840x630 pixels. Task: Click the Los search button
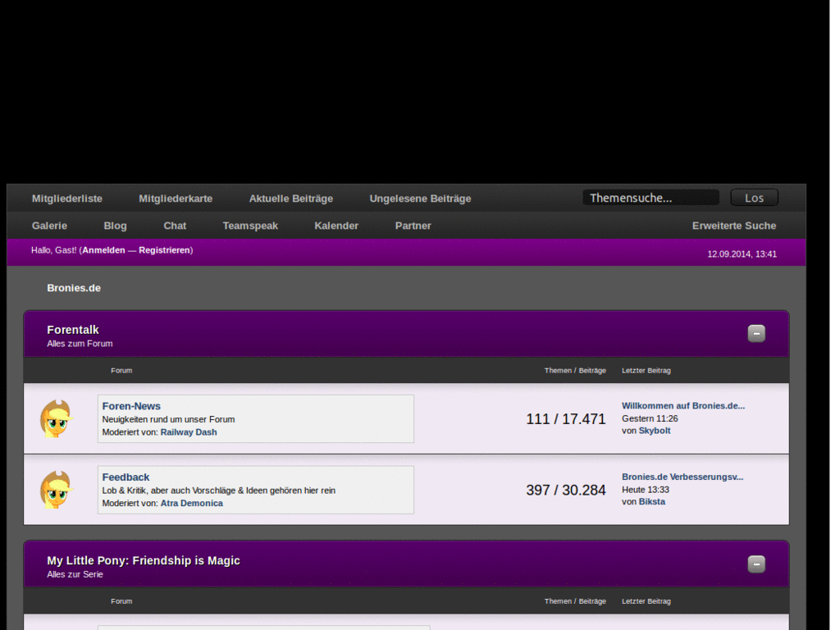pos(753,197)
